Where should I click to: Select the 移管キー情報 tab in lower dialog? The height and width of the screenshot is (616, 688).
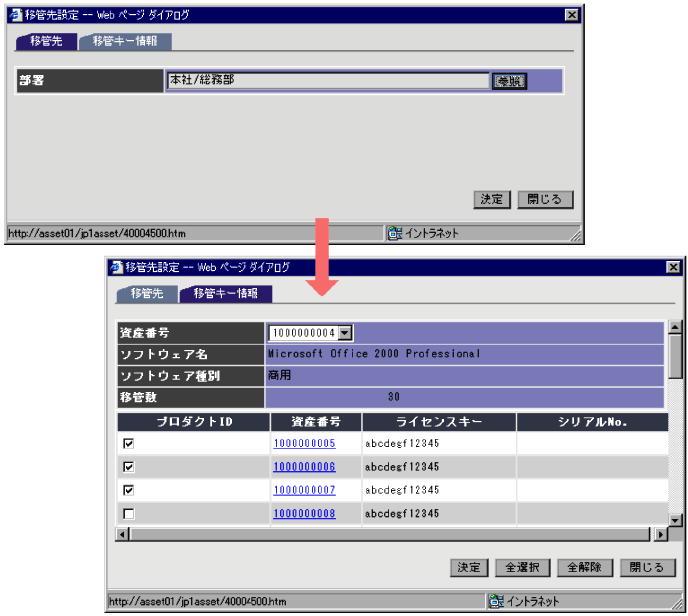226,294
